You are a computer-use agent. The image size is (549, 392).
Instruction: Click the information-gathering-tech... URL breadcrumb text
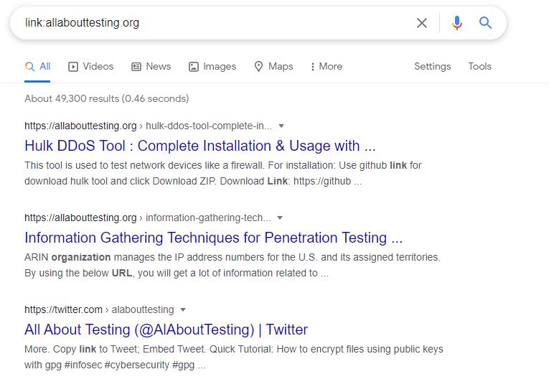(x=208, y=218)
